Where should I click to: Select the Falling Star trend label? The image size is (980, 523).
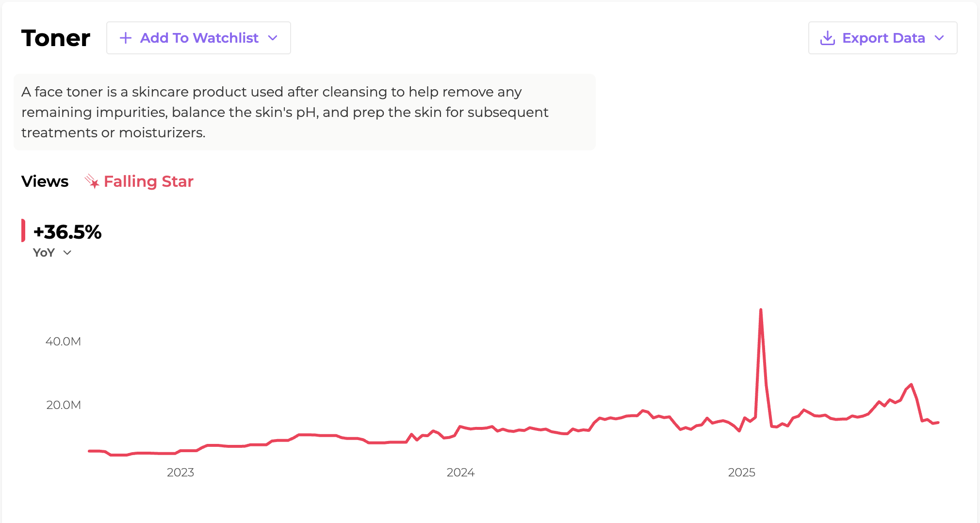148,181
